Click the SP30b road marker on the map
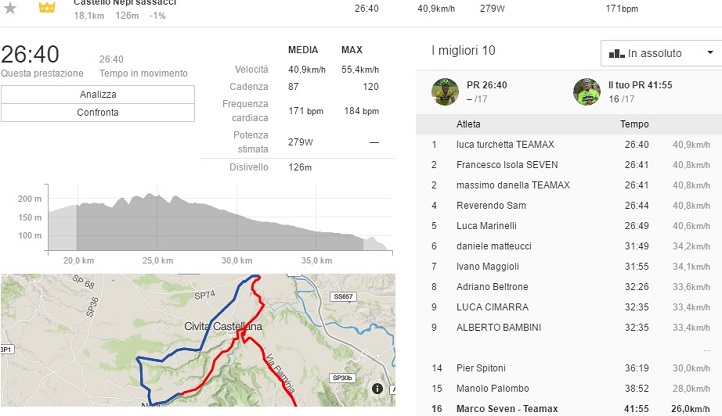Viewport: 722px width, 416px height. point(343,377)
